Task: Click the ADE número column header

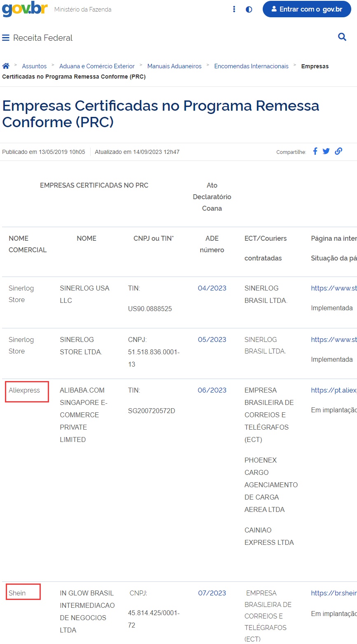Action: pyautogui.click(x=212, y=244)
